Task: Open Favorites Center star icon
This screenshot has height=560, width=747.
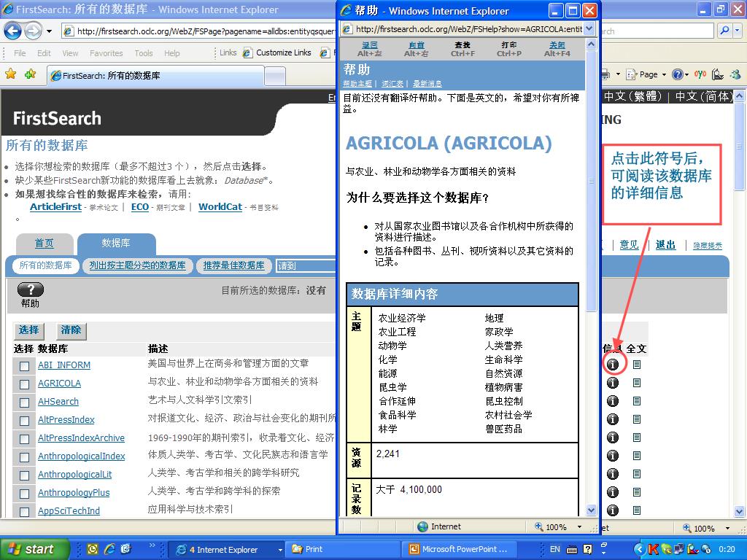Action: 10,74
